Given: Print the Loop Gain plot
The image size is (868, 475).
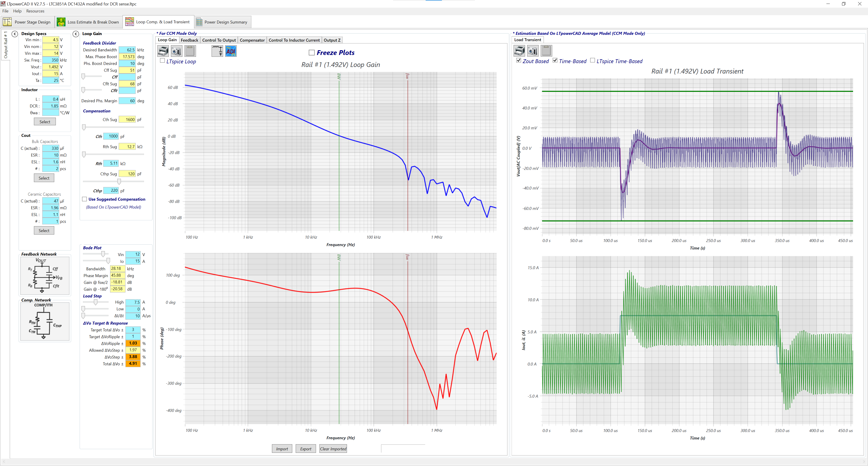Looking at the screenshot, I should click(x=163, y=51).
